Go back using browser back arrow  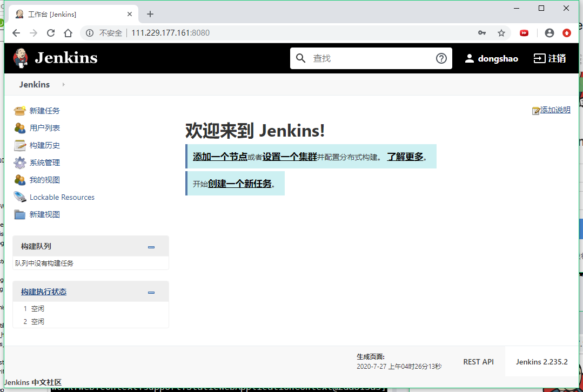16,33
